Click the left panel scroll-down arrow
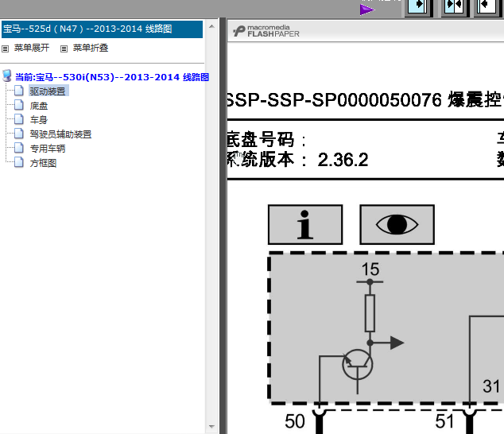The image size is (504, 434). coord(211,427)
